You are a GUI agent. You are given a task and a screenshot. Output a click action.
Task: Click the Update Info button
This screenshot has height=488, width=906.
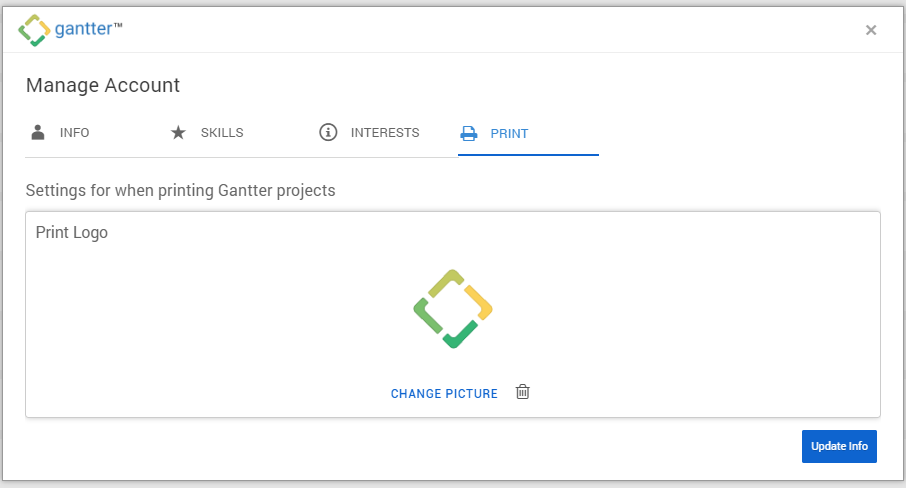tap(839, 446)
